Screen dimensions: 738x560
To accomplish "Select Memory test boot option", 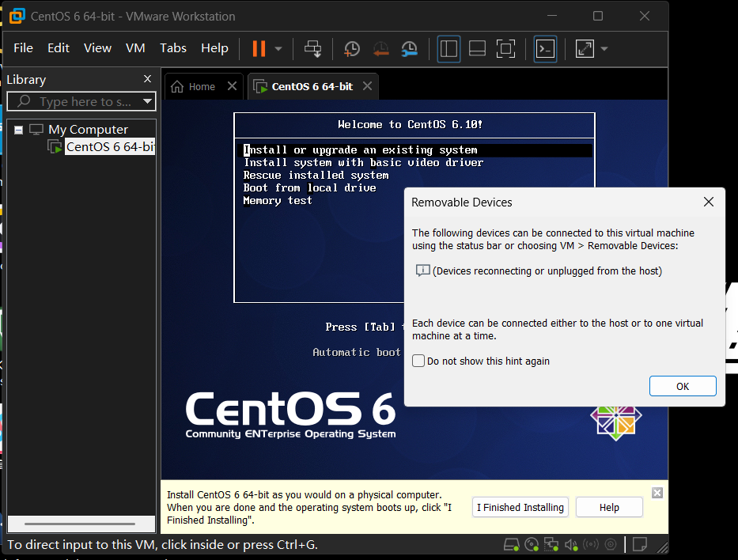I will click(x=278, y=201).
